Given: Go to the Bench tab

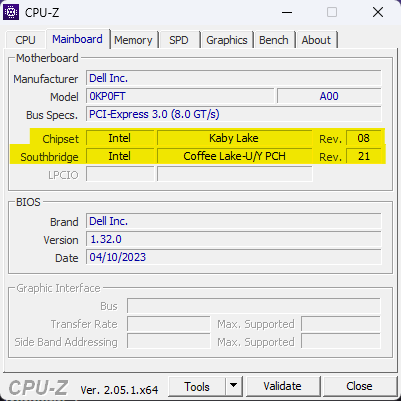Looking at the screenshot, I should point(274,40).
